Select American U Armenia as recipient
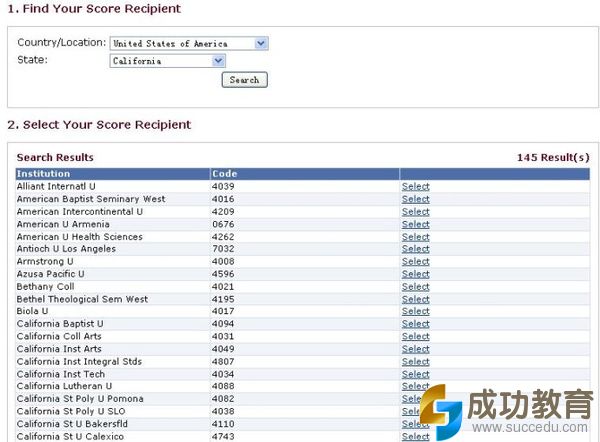The width and height of the screenshot is (600, 442). coord(415,224)
